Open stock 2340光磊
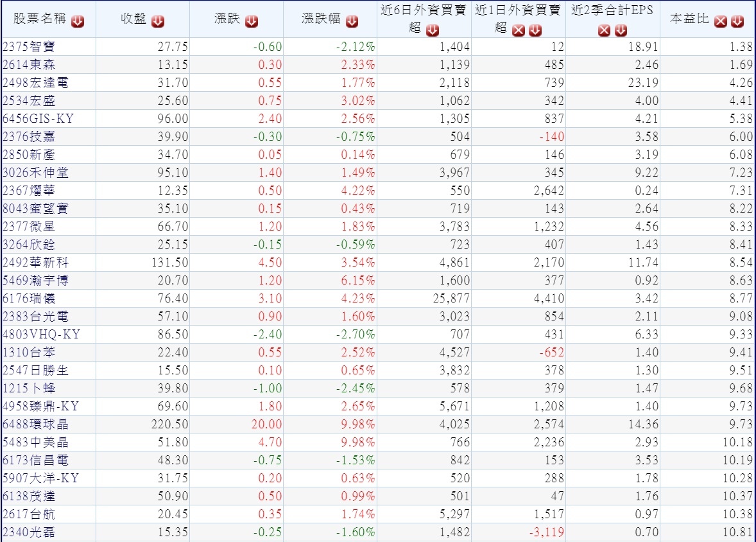756x542 pixels. tap(29, 532)
